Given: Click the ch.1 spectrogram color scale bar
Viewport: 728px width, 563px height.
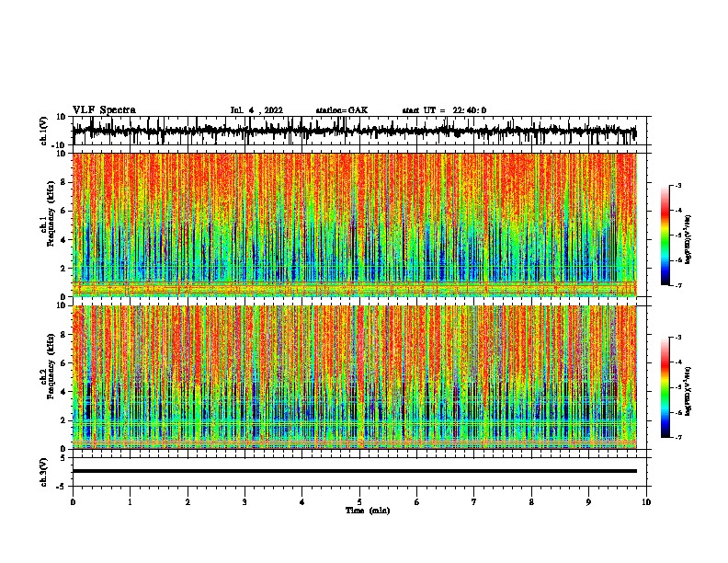Looking at the screenshot, I should pos(665,236).
